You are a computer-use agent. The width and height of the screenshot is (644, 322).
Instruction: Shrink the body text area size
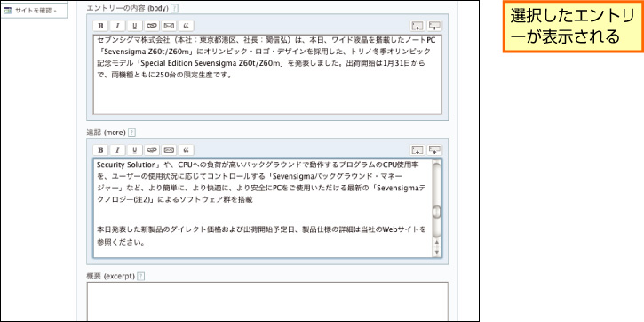(417, 26)
